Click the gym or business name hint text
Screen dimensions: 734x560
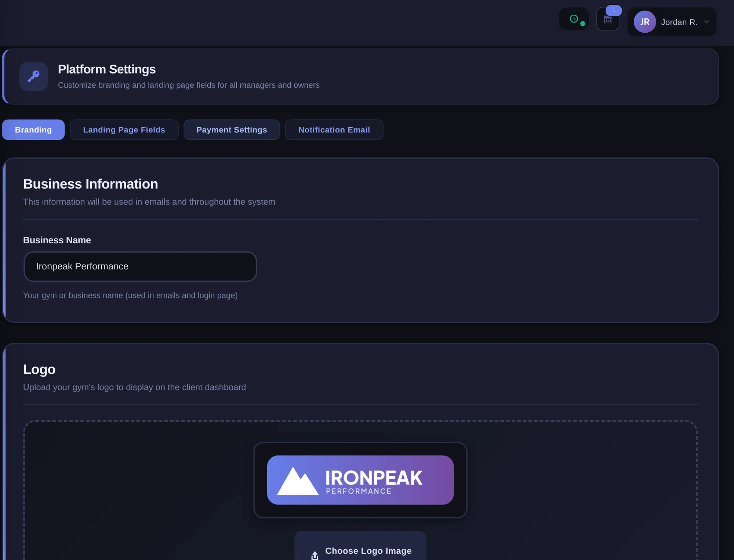pyautogui.click(x=130, y=295)
